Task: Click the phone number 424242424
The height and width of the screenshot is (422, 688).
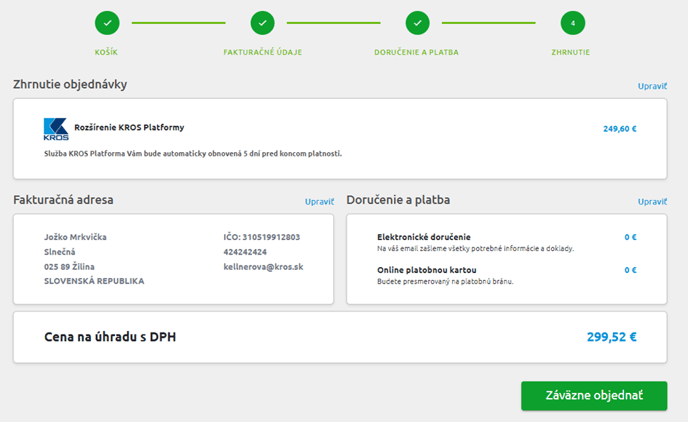Action: [245, 252]
